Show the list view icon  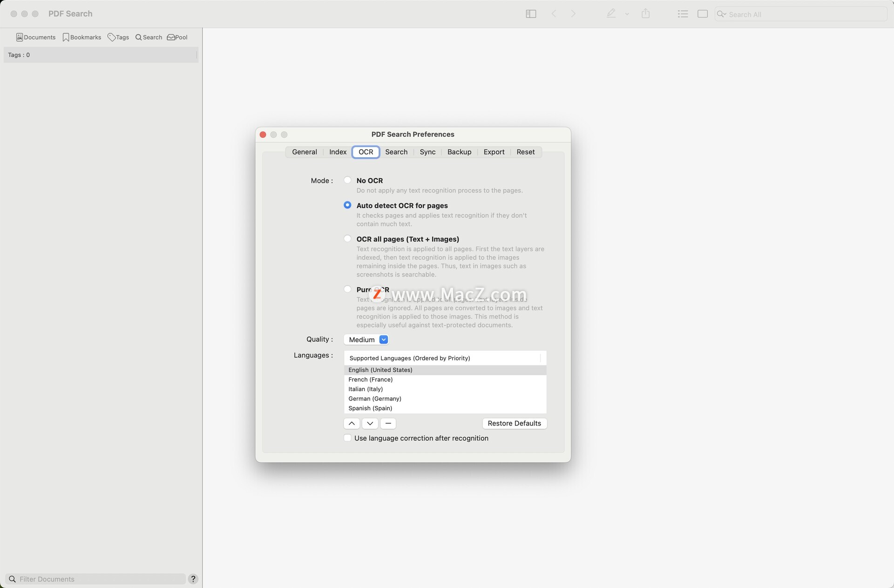[683, 14]
